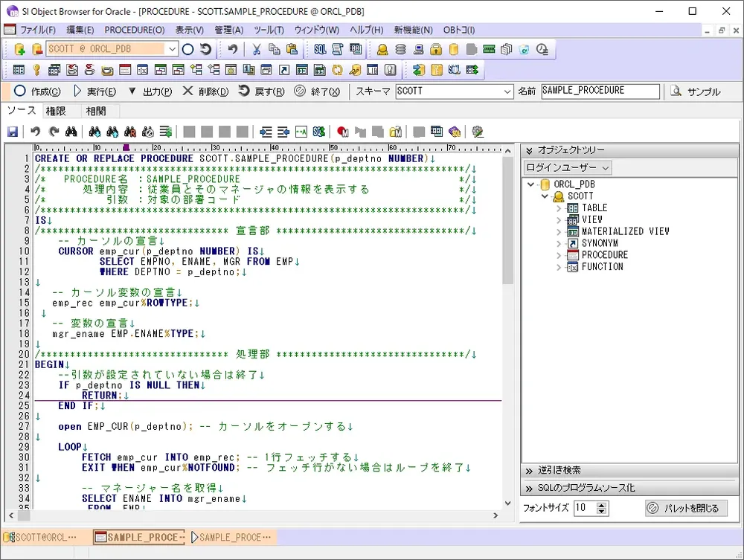Collapse the ORCL_PDB tree node
744x560 pixels.
click(531, 184)
